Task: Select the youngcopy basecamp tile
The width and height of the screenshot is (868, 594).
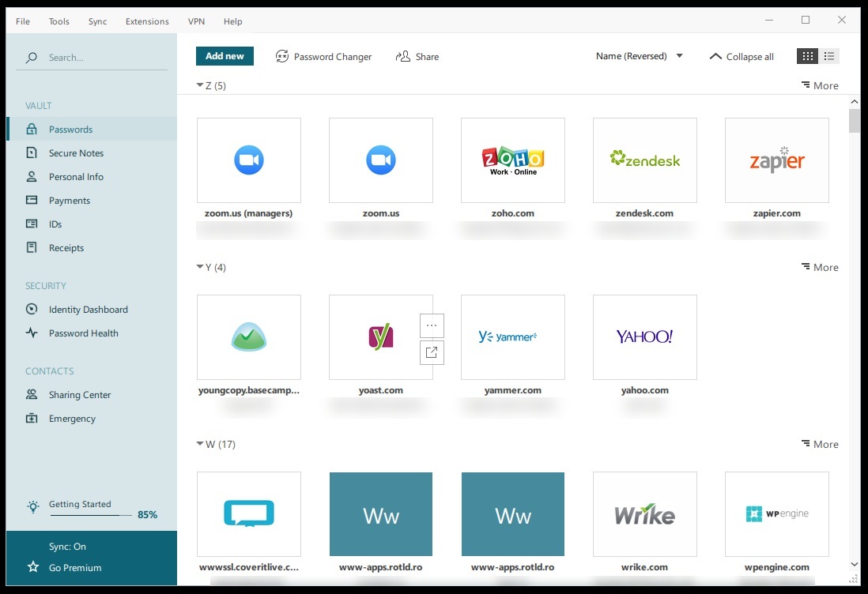Action: [x=249, y=336]
